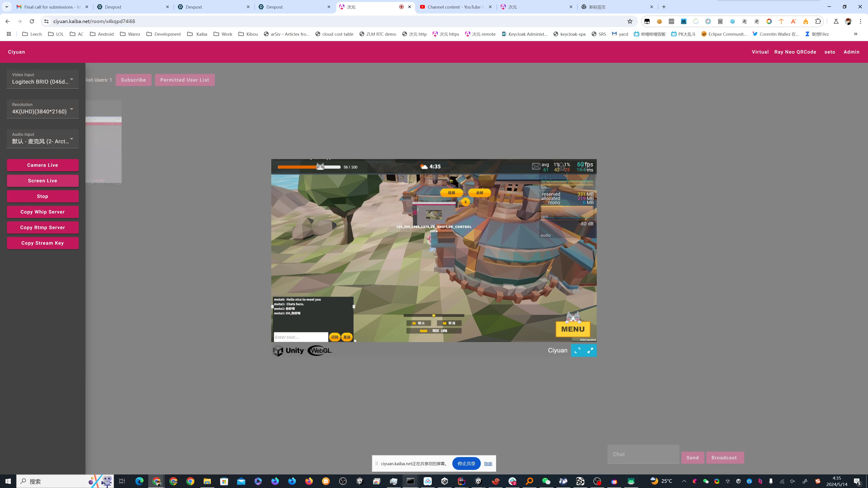Click the yellow slider handle in game
The image size is (868, 488).
click(x=434, y=316)
